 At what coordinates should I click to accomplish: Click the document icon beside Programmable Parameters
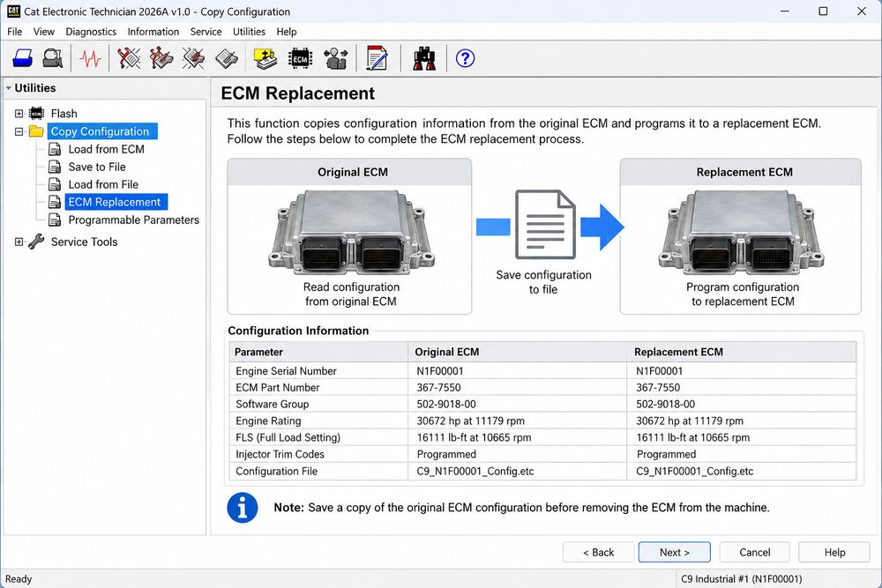[x=55, y=220]
